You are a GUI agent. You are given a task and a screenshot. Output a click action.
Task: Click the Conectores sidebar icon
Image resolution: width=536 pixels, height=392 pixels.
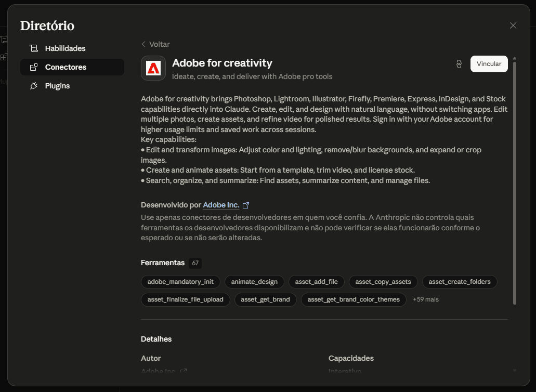(34, 67)
